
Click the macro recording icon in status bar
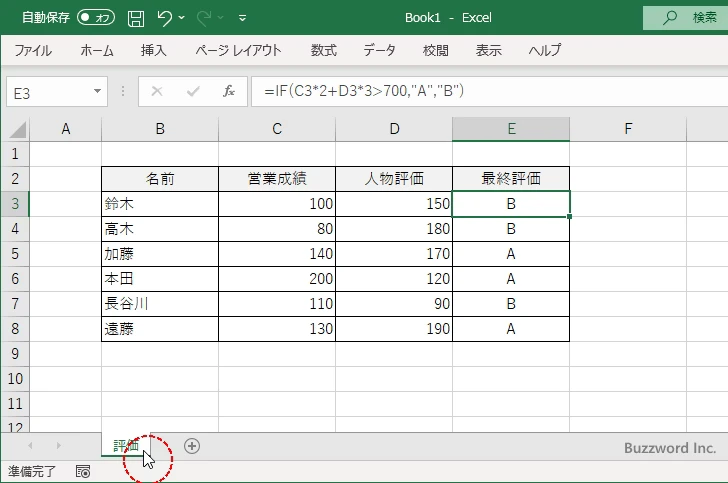click(83, 471)
